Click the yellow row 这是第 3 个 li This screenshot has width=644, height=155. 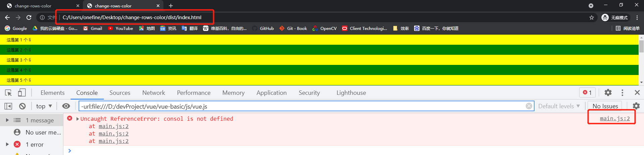click(319, 60)
